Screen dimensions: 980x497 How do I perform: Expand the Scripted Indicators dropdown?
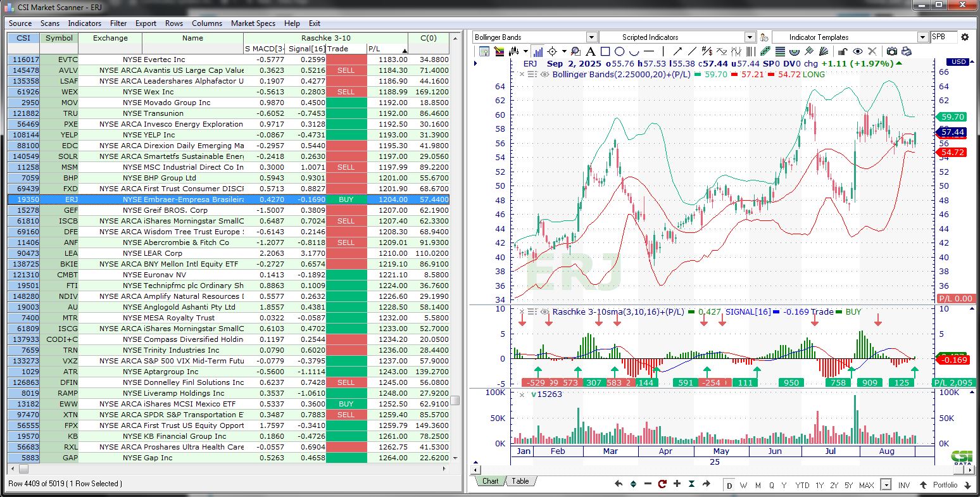coord(750,37)
